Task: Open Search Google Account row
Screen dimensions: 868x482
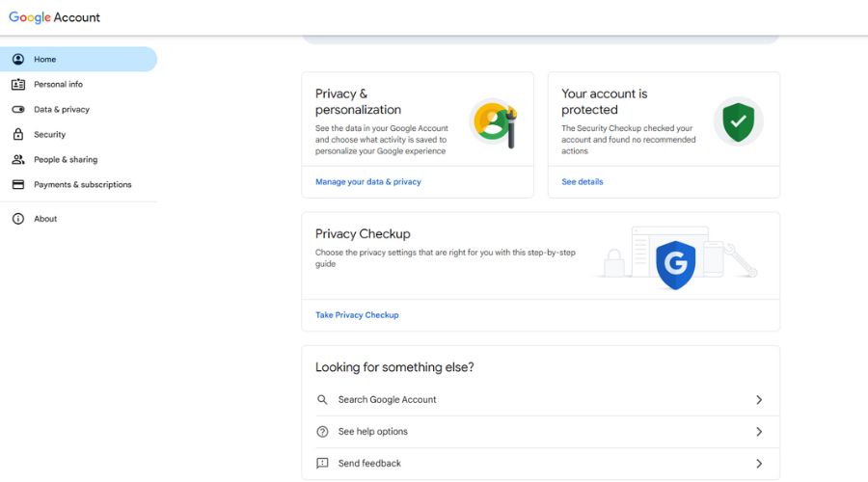Action: point(540,399)
